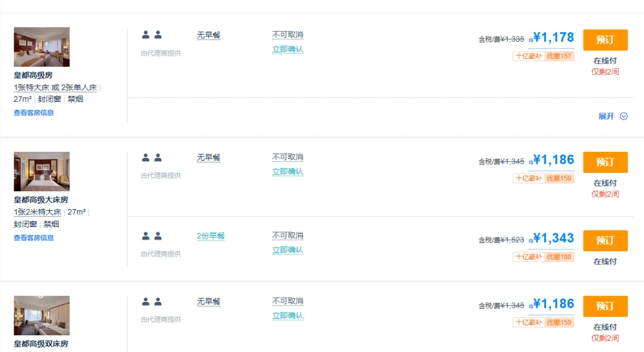This screenshot has width=644, height=352.
Task: Click 立即确认 in the ¥1,343 row
Action: 287,250
